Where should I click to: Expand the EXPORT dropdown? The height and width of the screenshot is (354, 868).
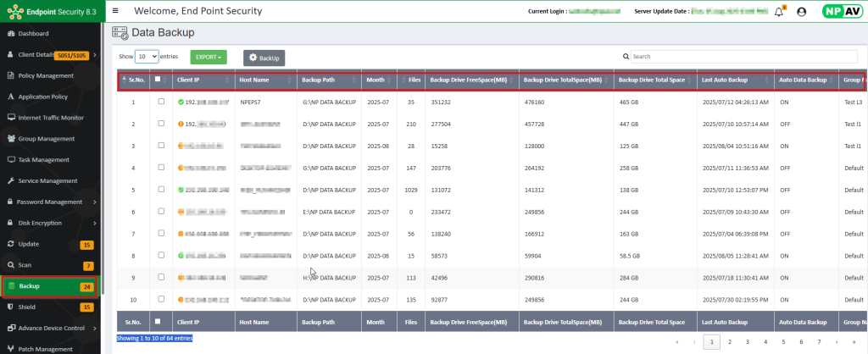click(x=209, y=57)
